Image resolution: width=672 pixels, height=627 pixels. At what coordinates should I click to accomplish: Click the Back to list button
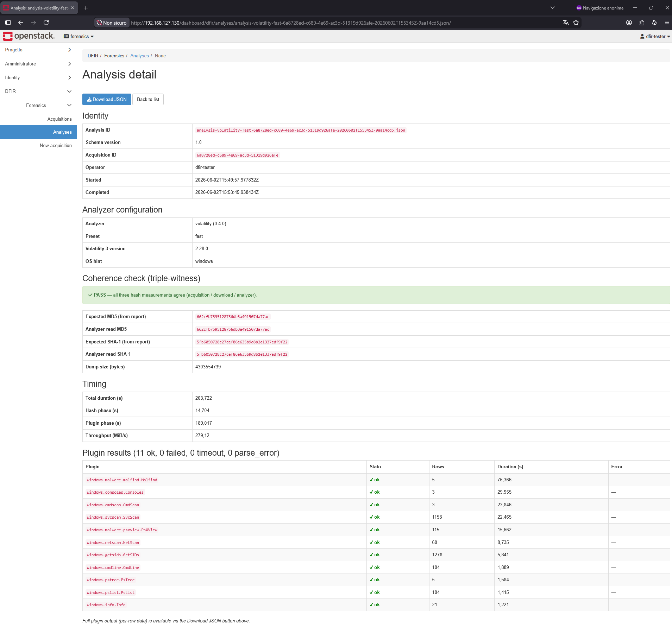coord(148,100)
